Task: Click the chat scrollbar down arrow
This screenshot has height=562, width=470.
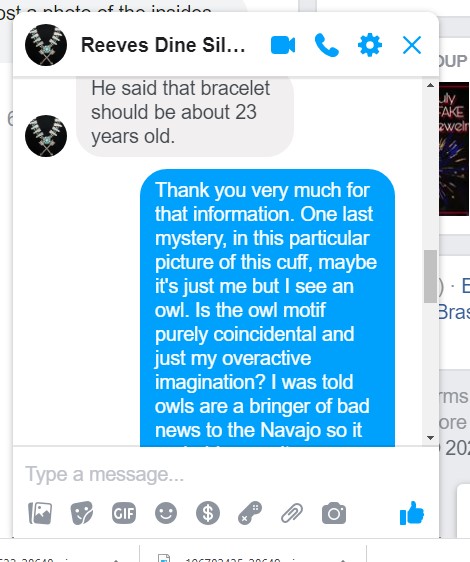Action: [x=431, y=438]
